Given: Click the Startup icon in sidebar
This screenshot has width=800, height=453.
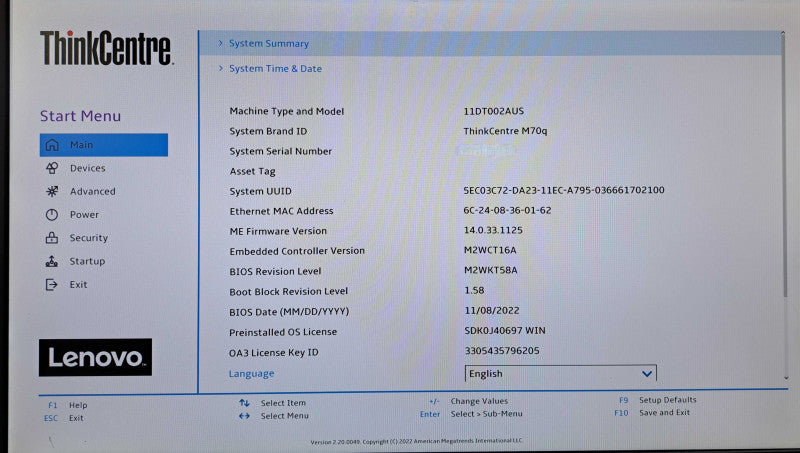Looking at the screenshot, I should (x=52, y=261).
